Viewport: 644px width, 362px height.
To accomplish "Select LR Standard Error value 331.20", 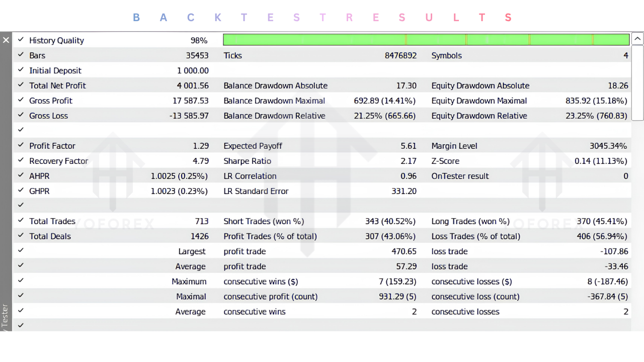I will [404, 191].
